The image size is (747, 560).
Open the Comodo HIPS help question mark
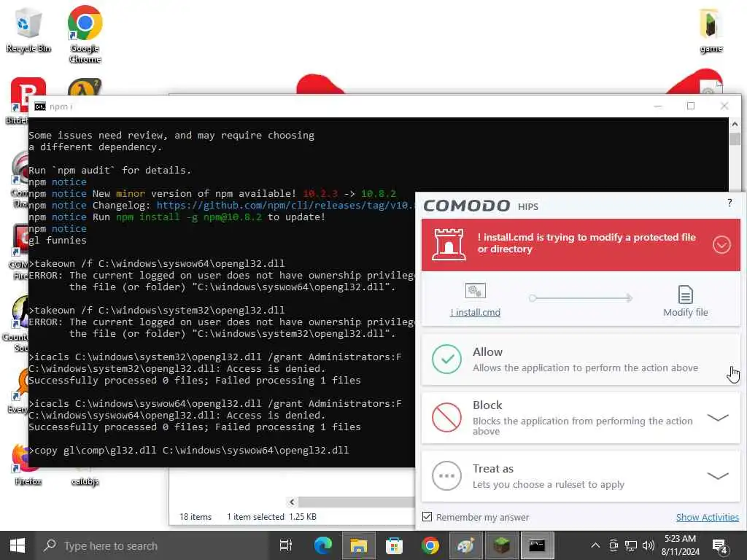[x=729, y=203]
